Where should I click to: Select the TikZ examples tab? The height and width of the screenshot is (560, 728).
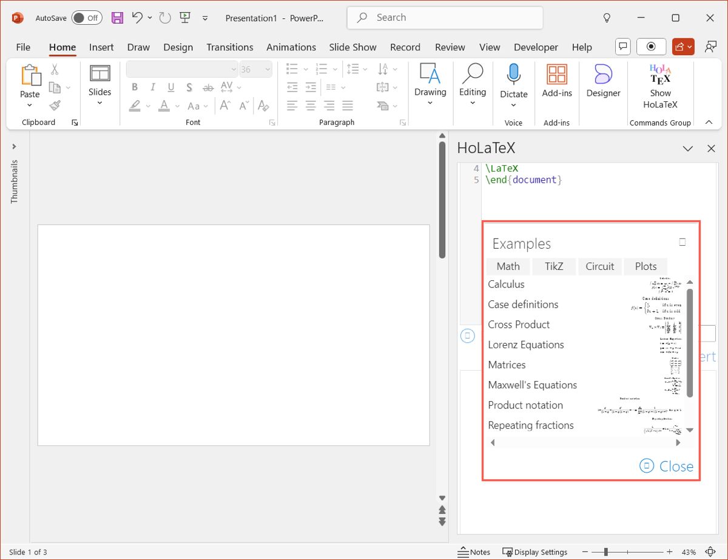point(554,266)
